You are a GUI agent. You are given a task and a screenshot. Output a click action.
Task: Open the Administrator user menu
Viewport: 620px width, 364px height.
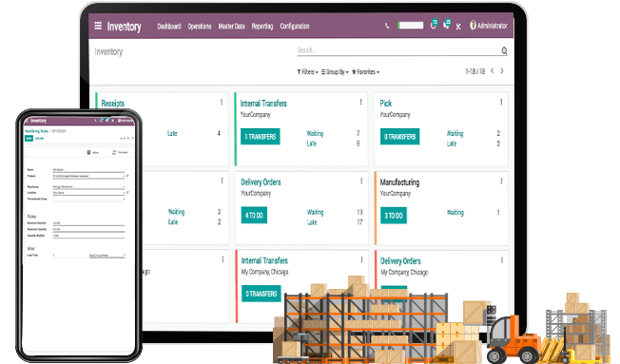(489, 26)
